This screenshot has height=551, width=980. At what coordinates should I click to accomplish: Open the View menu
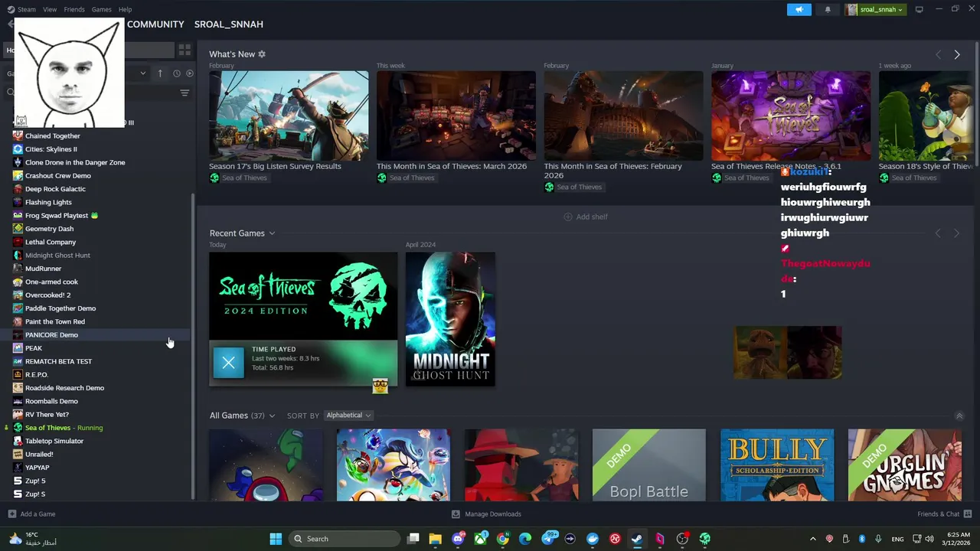point(50,9)
